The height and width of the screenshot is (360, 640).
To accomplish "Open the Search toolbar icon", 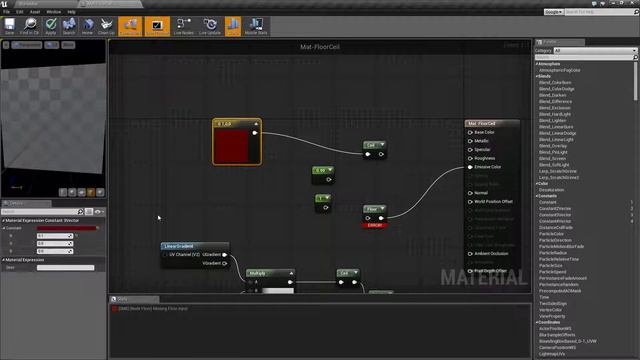I will 69,26.
